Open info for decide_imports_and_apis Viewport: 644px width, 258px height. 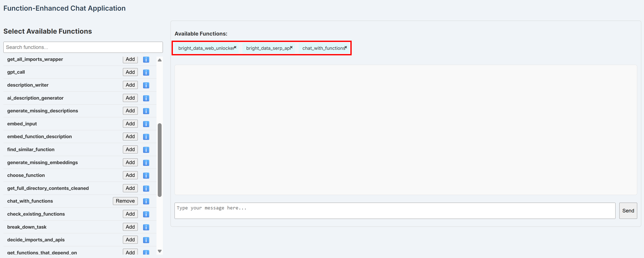[146, 240]
